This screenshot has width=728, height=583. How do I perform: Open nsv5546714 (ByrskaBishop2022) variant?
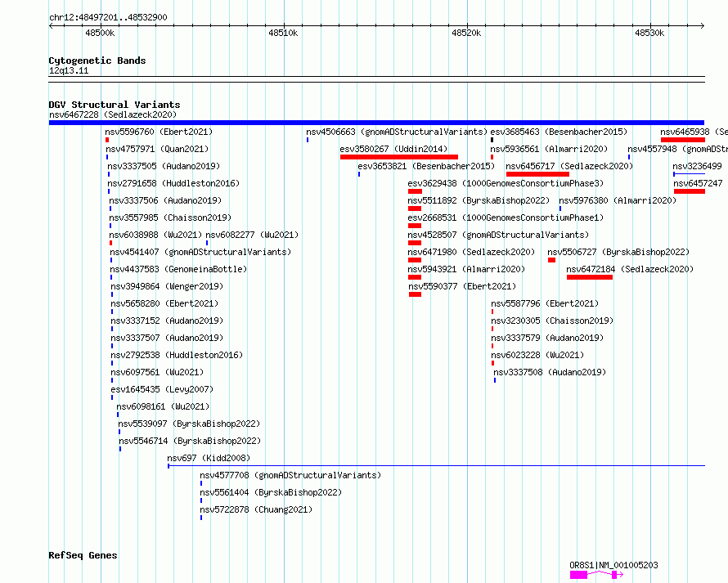click(x=190, y=441)
